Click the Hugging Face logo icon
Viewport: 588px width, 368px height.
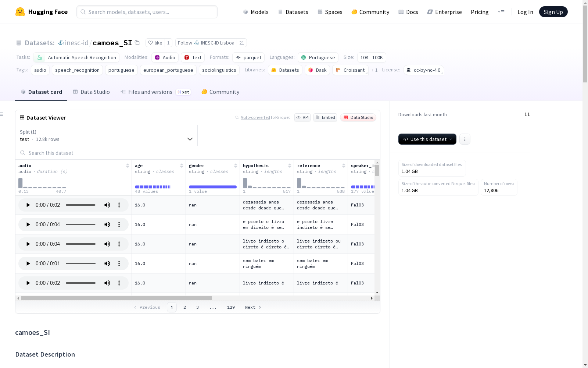click(20, 12)
